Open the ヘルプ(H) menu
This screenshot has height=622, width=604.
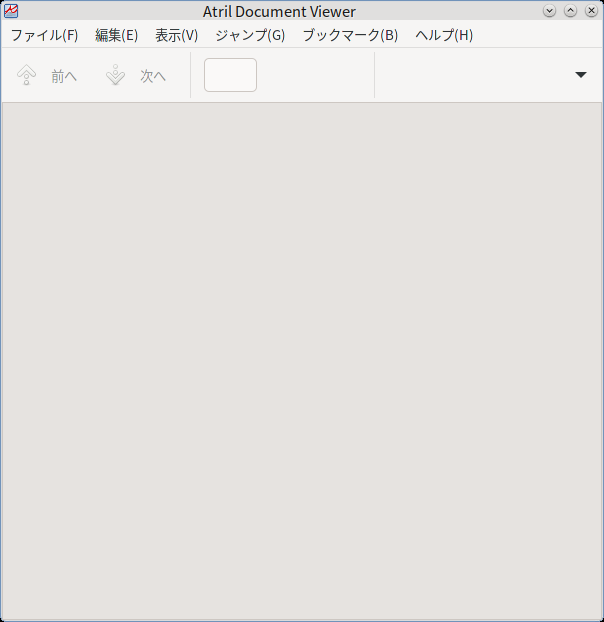(x=444, y=35)
